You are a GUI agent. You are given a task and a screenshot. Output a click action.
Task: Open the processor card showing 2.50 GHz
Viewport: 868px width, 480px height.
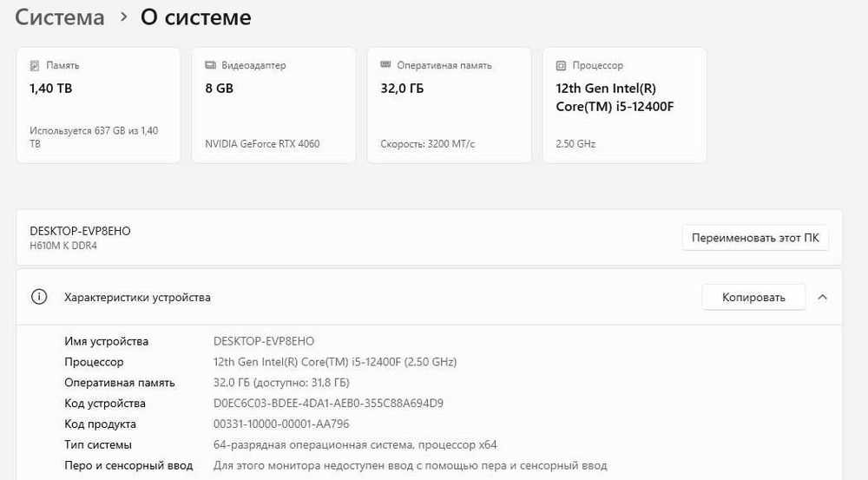pos(624,105)
